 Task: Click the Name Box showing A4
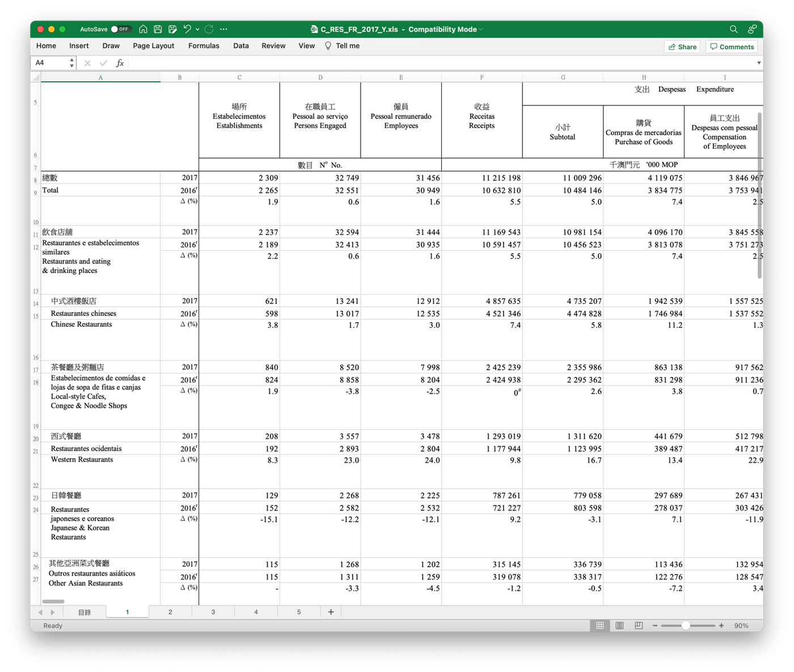point(50,63)
